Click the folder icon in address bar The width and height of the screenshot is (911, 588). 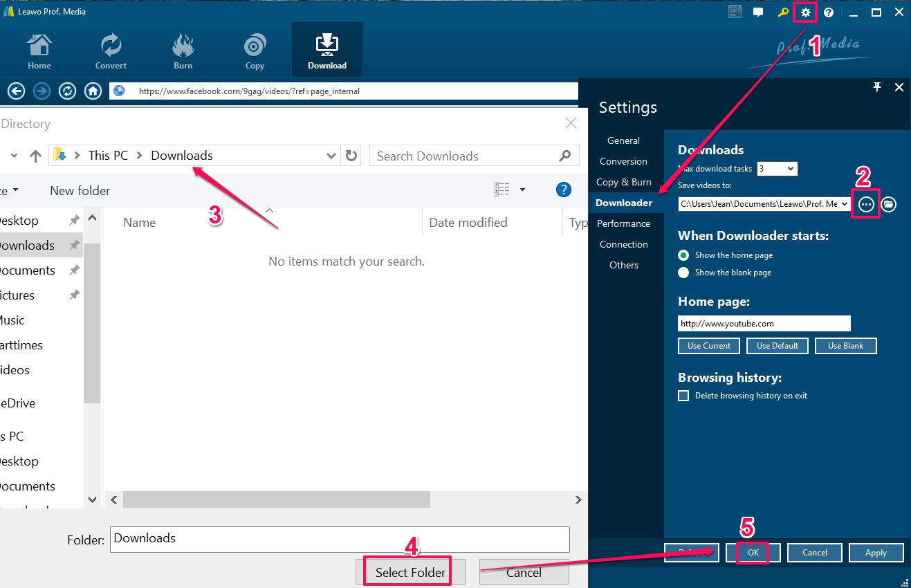(x=59, y=155)
